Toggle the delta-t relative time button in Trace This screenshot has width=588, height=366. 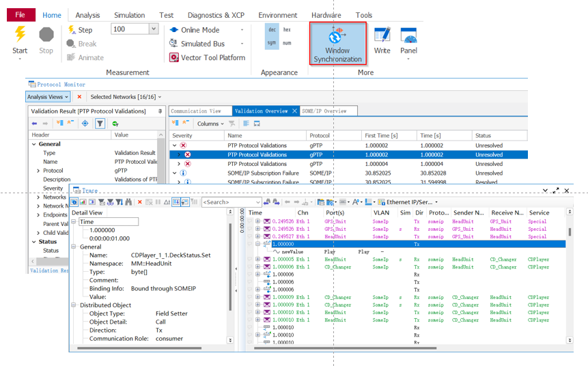(x=167, y=202)
